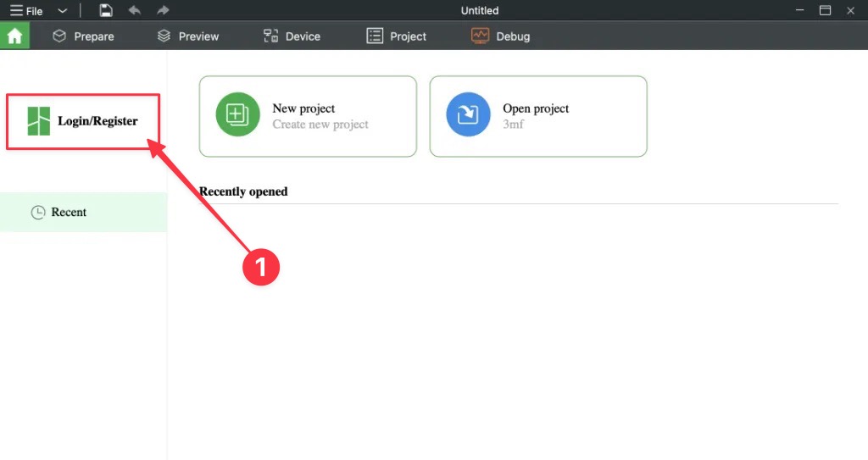Expand the dropdown chevron next to File
Screen dimensions: 868x460
(62, 11)
